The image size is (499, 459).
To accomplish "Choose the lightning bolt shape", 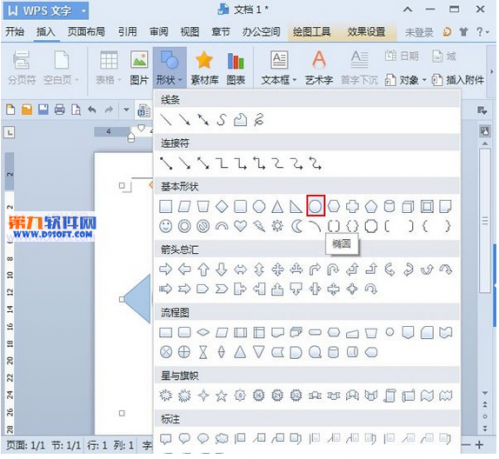I will pyautogui.click(x=259, y=226).
